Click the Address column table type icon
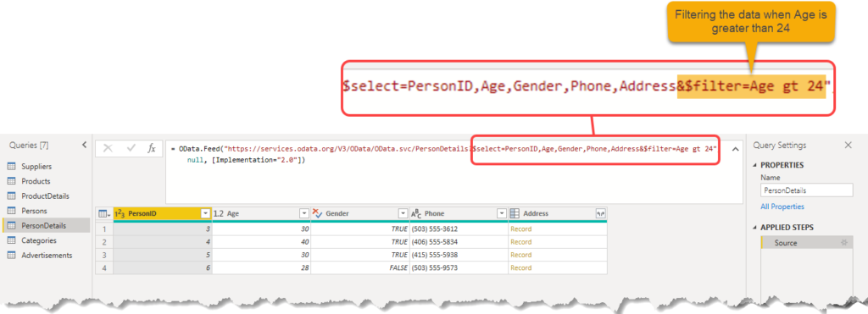868x314 pixels. point(515,213)
